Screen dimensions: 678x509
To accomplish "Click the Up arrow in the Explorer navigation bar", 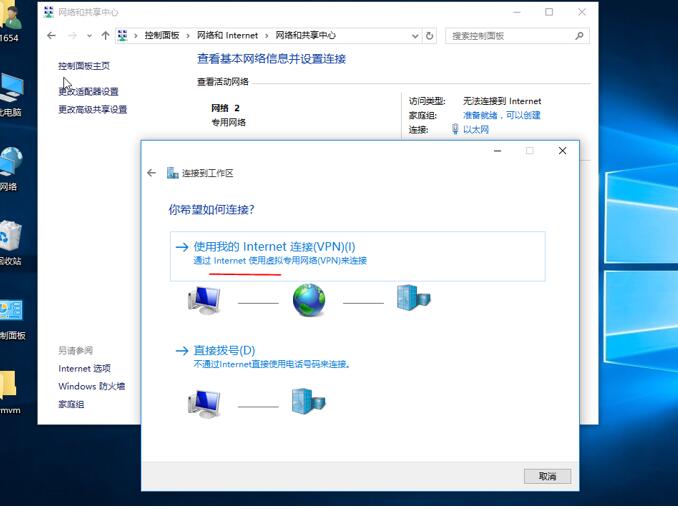I will (105, 36).
